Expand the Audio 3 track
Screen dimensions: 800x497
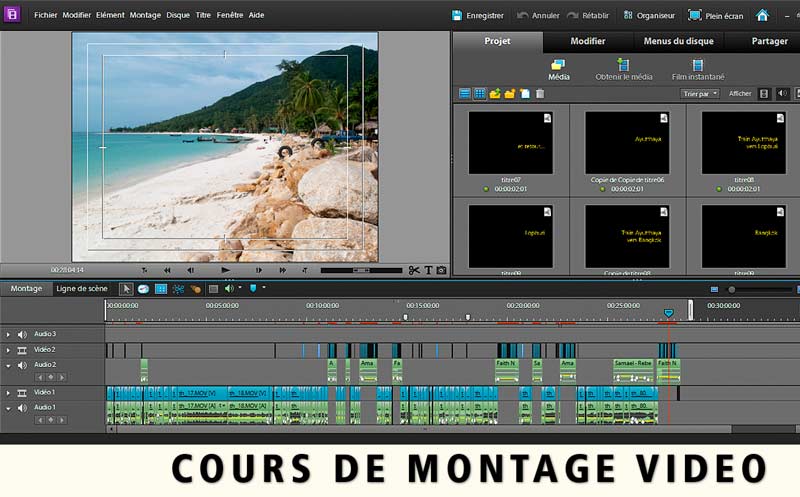(x=8, y=335)
